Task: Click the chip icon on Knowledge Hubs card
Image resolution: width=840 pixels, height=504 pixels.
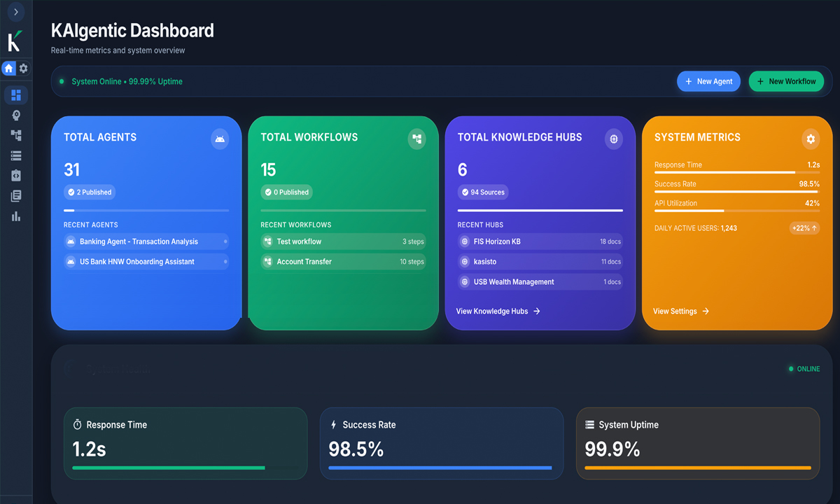Action: pos(613,139)
